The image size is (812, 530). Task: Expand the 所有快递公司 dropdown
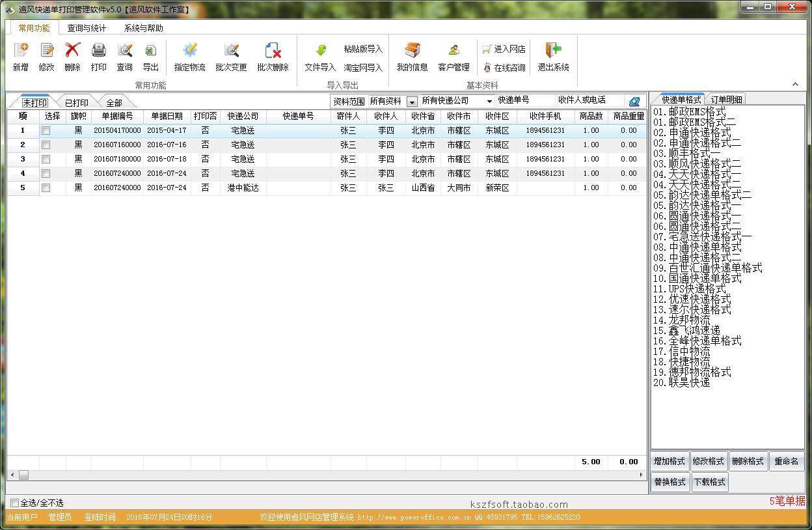tap(491, 100)
